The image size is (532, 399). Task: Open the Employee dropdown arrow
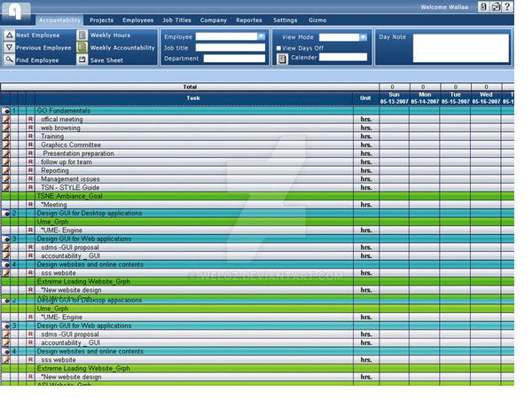coord(261,36)
